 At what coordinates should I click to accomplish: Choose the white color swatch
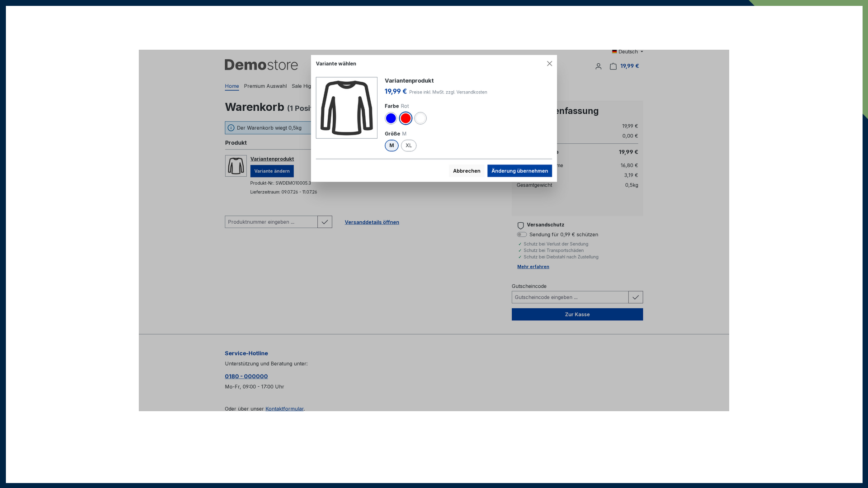pyautogui.click(x=420, y=118)
